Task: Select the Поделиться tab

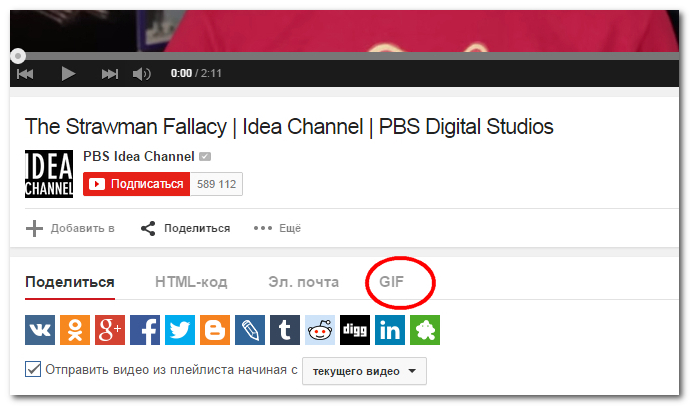Action: point(70,282)
